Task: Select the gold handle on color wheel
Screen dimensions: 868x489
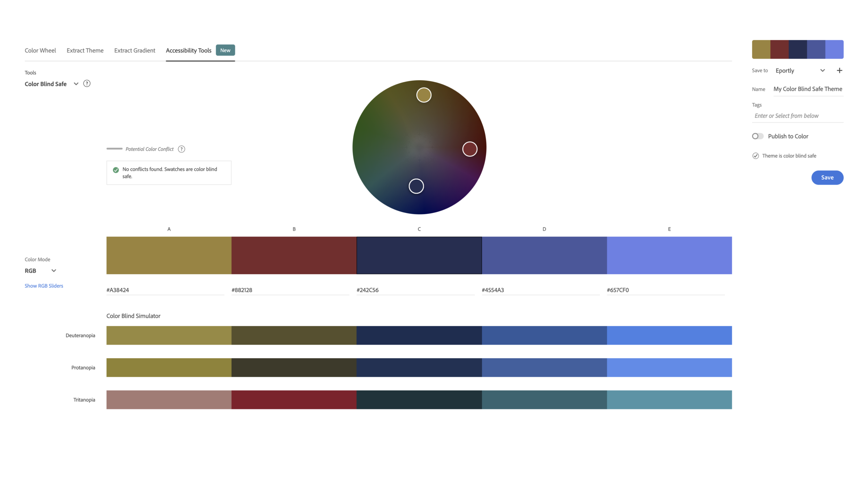Action: point(424,95)
